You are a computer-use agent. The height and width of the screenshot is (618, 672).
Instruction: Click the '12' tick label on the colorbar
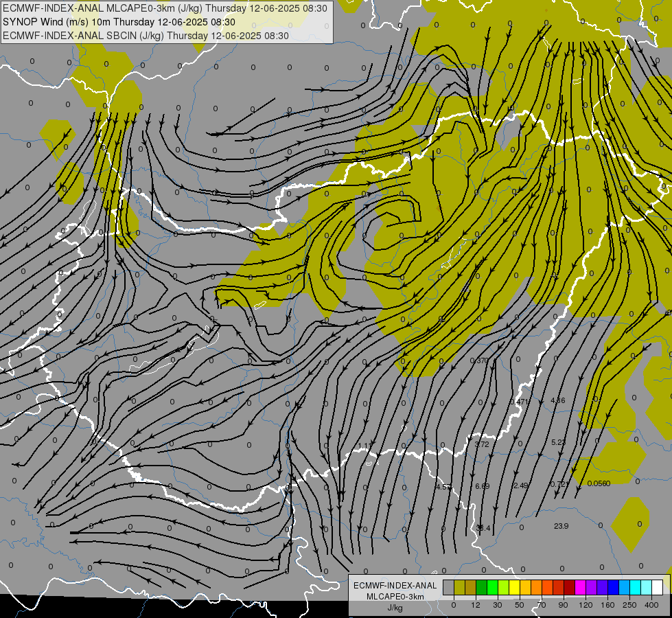tap(476, 605)
